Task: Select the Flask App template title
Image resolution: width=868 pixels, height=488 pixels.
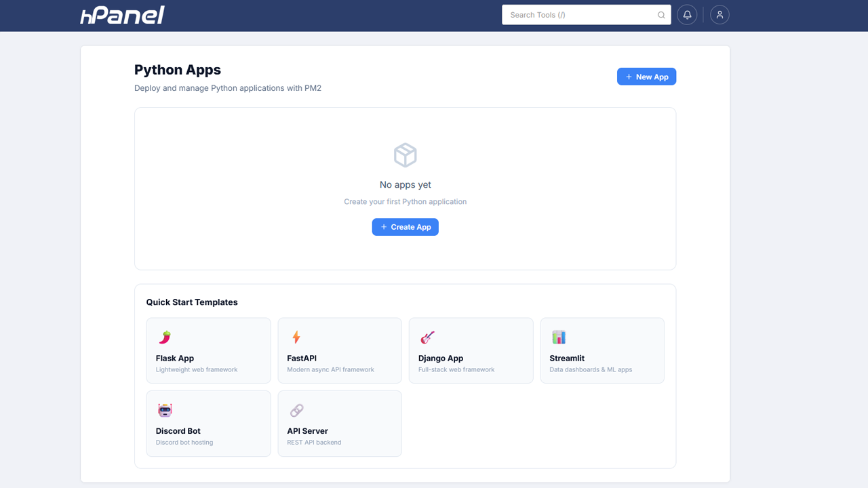Action: coord(175,358)
